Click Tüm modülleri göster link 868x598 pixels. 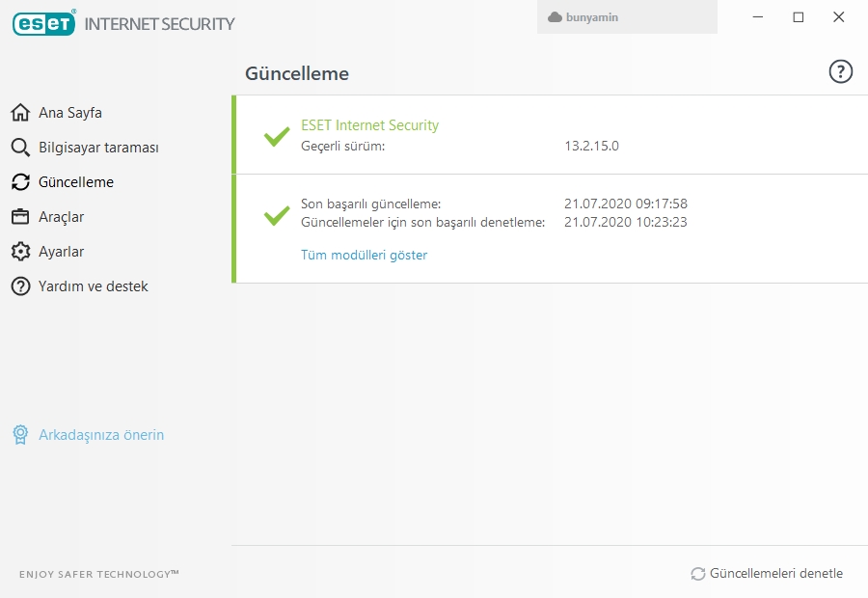[x=364, y=255]
